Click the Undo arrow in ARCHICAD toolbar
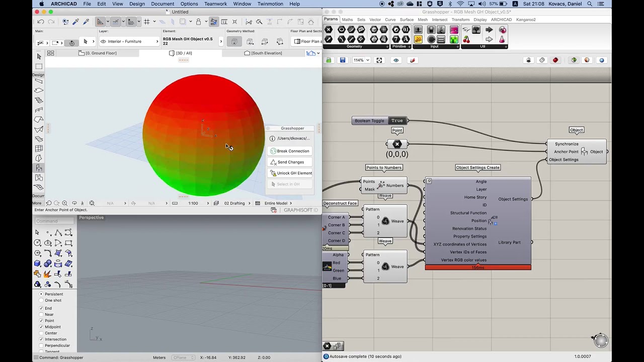The width and height of the screenshot is (644, 362). 41,22
